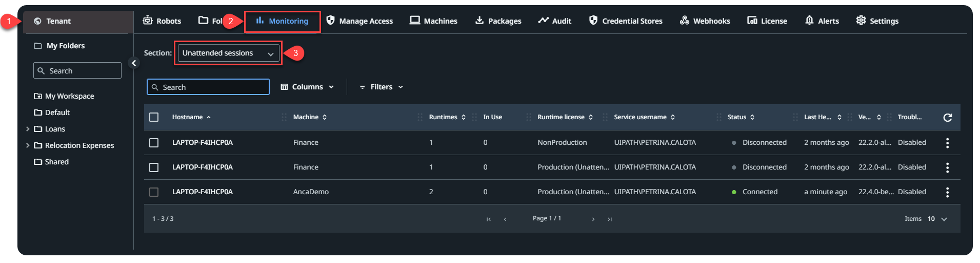Open the Filters button
Viewport: 980px width, 263px height.
[x=381, y=87]
